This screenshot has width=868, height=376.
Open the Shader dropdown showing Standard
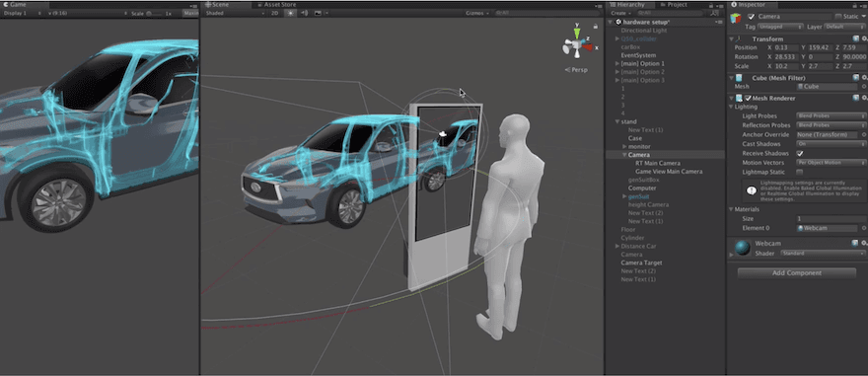(x=824, y=254)
